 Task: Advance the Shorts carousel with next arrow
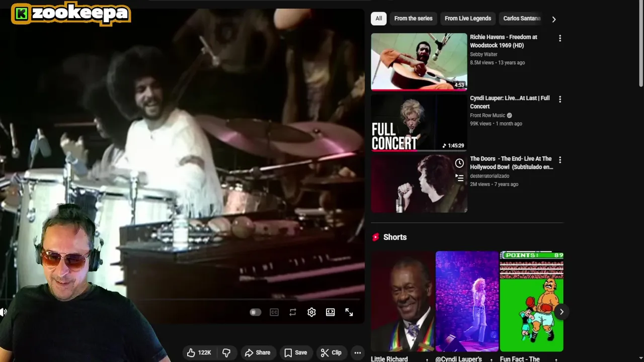(561, 312)
